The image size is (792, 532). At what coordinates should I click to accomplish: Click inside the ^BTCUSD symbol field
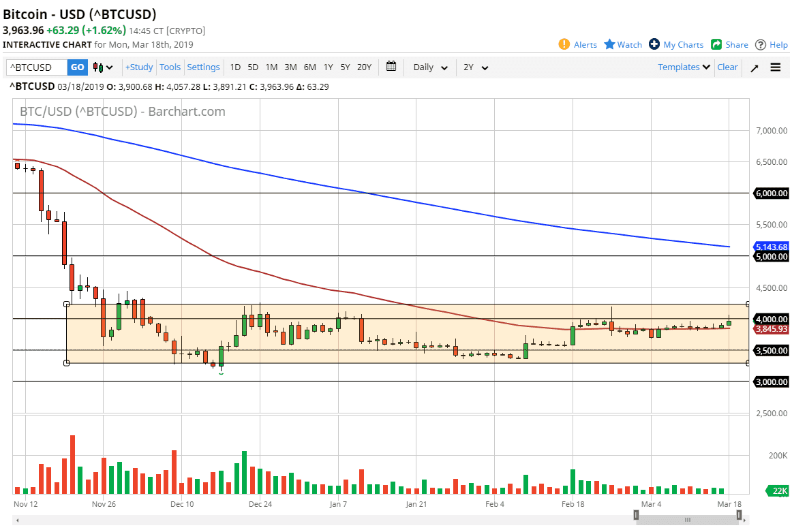click(35, 67)
